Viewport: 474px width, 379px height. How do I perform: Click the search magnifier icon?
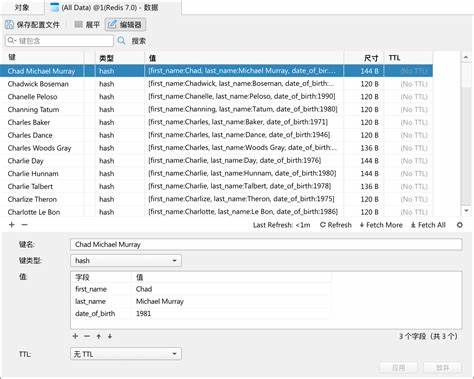click(121, 41)
